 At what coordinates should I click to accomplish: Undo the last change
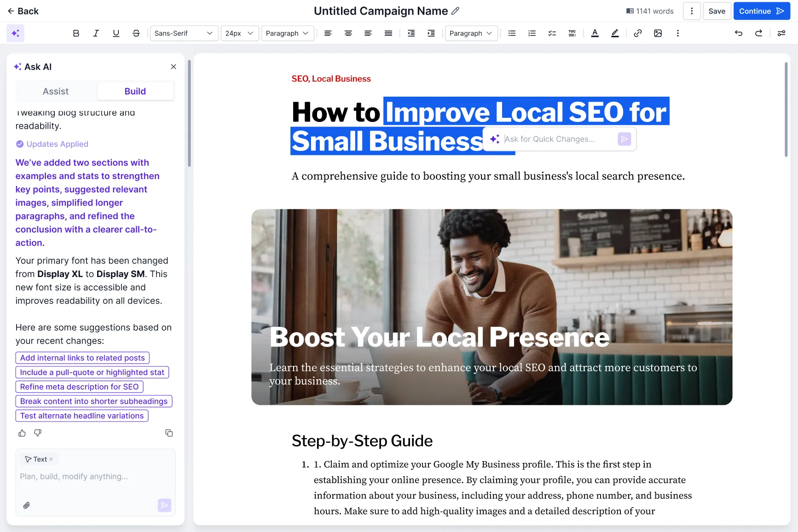(x=738, y=33)
